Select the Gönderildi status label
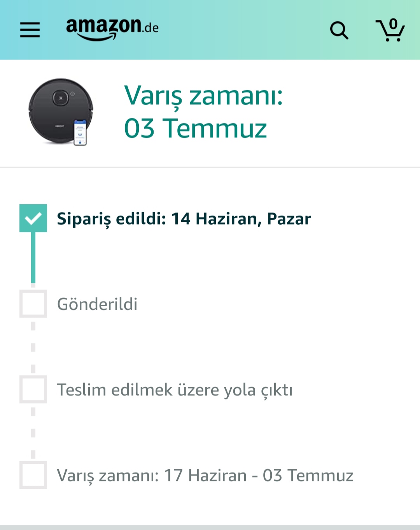 tap(97, 304)
